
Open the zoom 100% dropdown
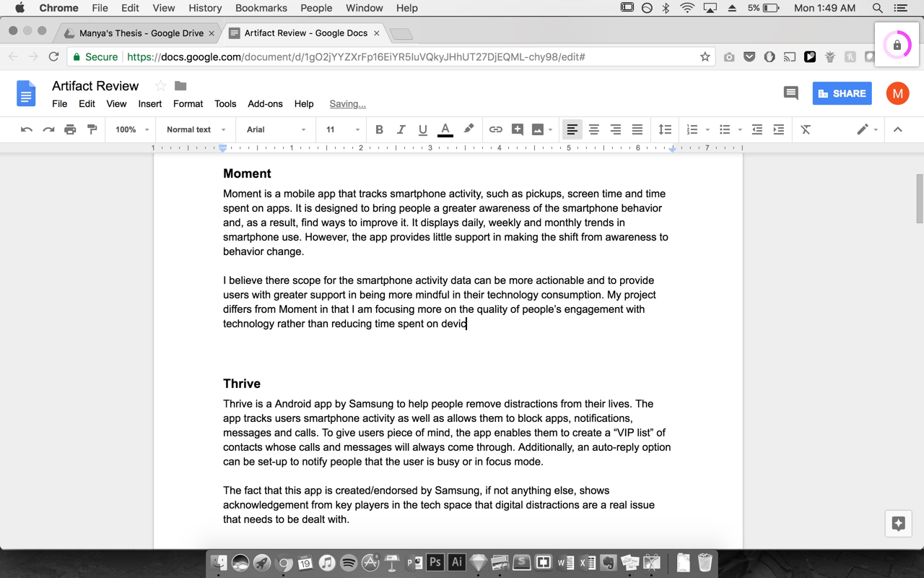point(132,129)
